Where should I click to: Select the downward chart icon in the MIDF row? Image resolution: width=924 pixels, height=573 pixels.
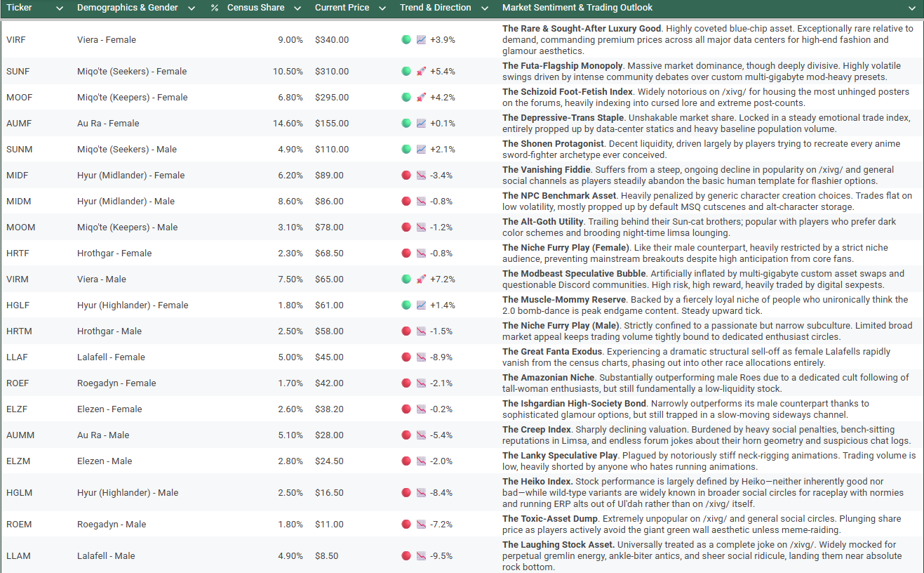(x=421, y=176)
